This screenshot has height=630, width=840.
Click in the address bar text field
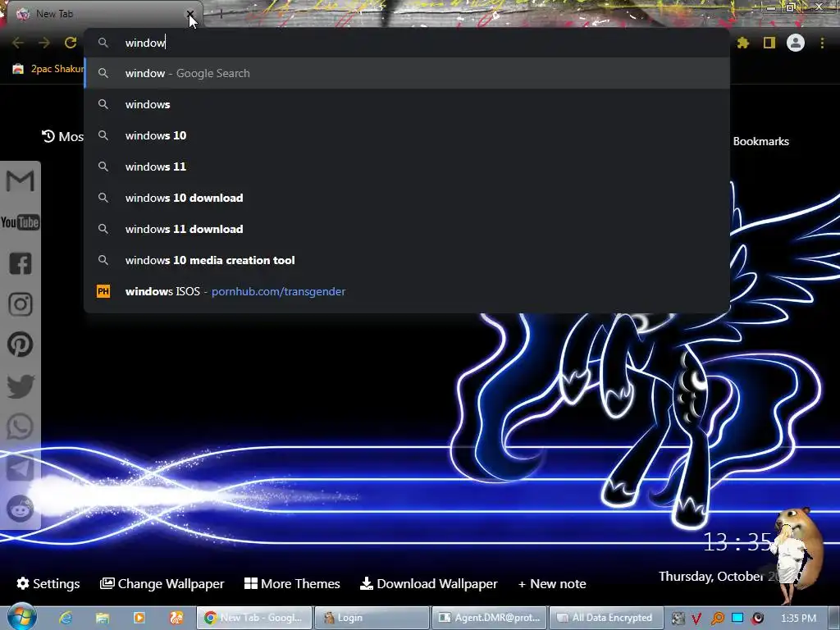(407, 43)
